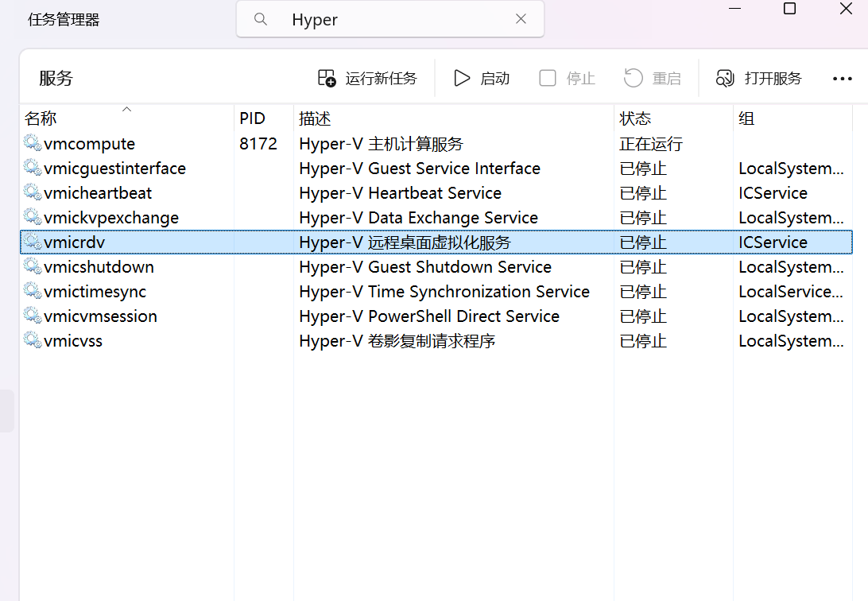Click LocalSystem... group in vmicguestinterface row

pyautogui.click(x=791, y=169)
